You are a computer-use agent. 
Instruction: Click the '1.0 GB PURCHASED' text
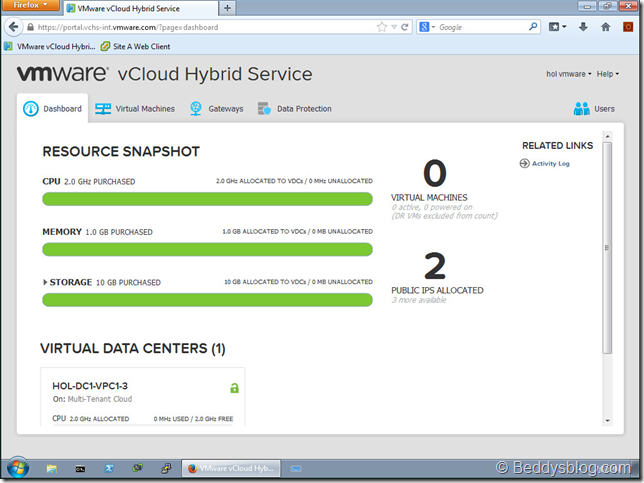click(119, 232)
